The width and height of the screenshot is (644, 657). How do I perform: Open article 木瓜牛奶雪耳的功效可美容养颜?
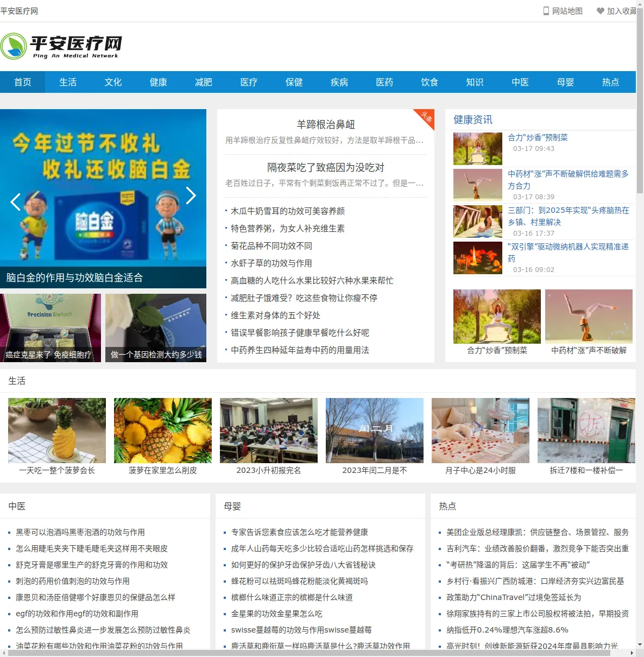tap(288, 211)
